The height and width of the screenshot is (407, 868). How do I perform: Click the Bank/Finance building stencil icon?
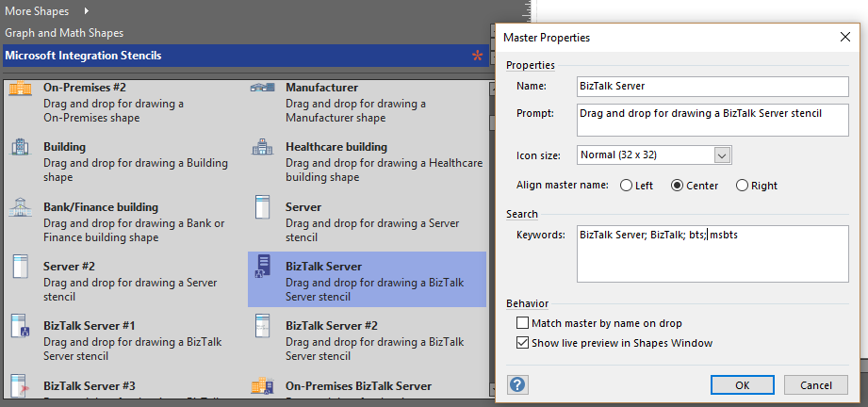tap(19, 207)
